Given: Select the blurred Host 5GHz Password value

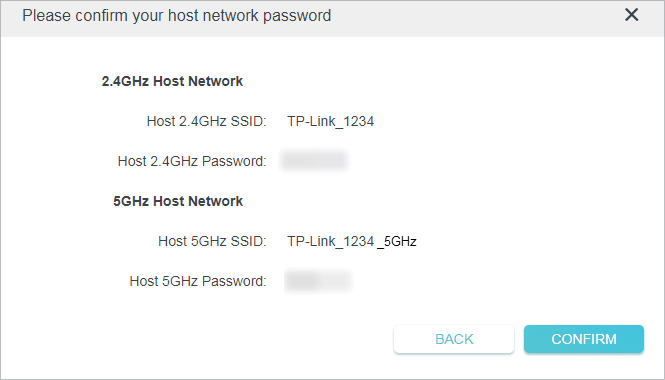Looking at the screenshot, I should pyautogui.click(x=318, y=281).
